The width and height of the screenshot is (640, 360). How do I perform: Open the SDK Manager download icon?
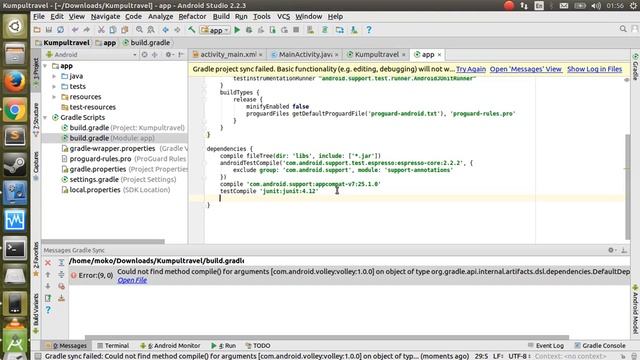click(354, 30)
